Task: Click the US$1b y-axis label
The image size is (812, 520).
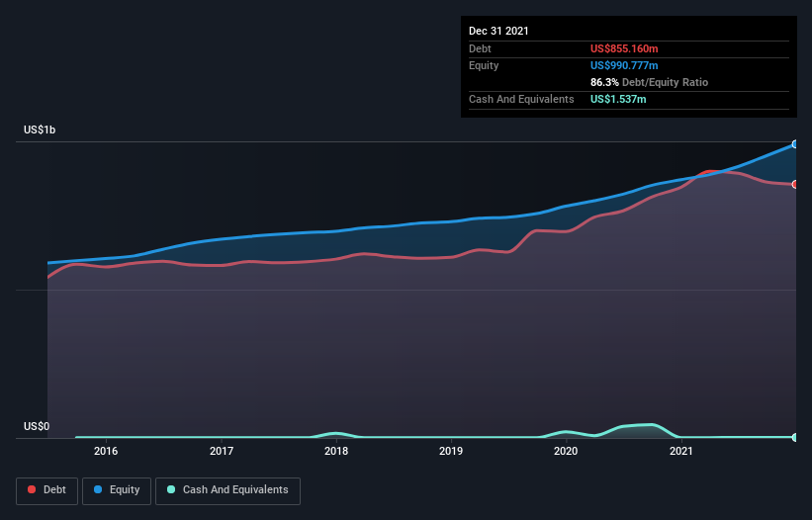Action: click(40, 130)
